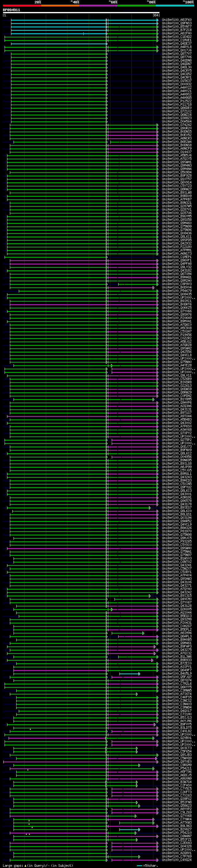Select the UniRef100_B0DNS5 label
This screenshot has width=197, height=868.
pyautogui.click(x=177, y=131)
